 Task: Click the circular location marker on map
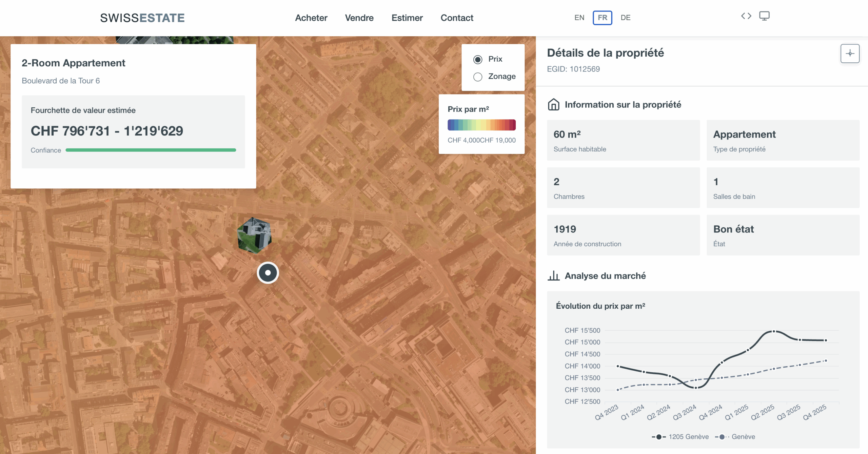[268, 273]
